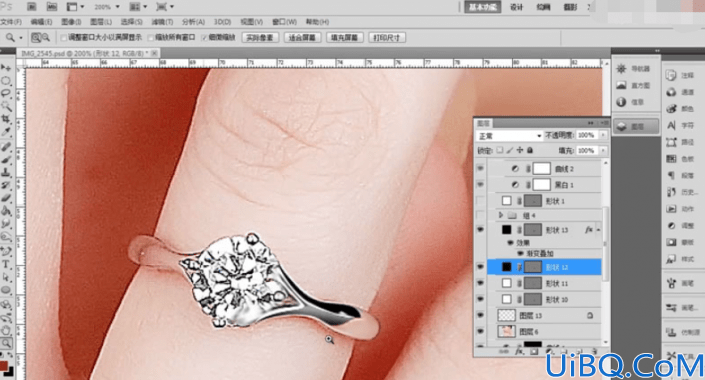Open the layer opacity slider arrow
This screenshot has width=705, height=380.
tap(603, 135)
